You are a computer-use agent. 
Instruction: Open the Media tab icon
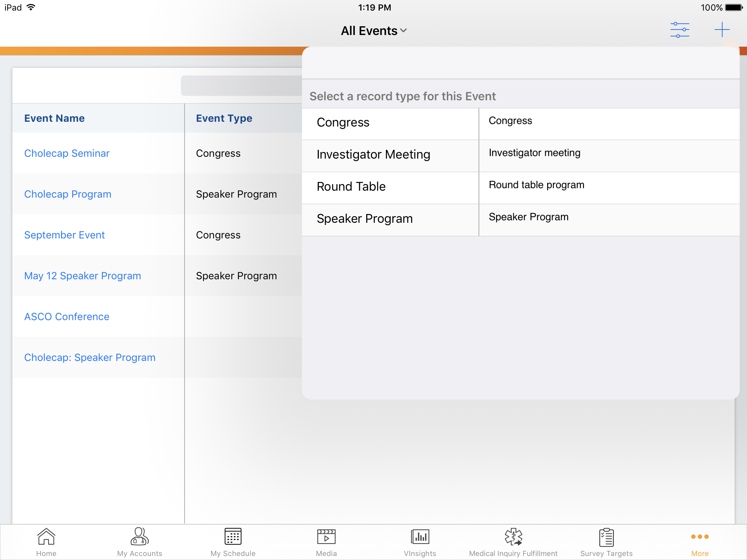click(x=326, y=537)
